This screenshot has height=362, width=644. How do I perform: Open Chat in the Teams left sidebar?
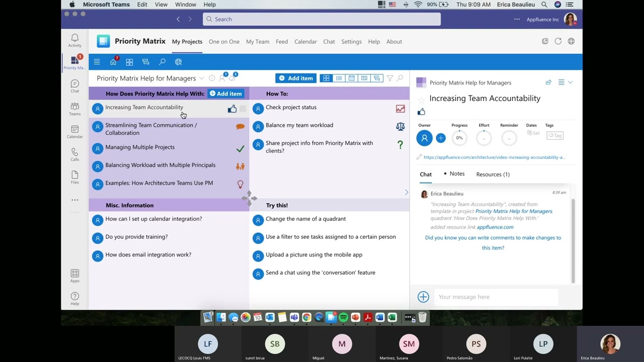74,86
